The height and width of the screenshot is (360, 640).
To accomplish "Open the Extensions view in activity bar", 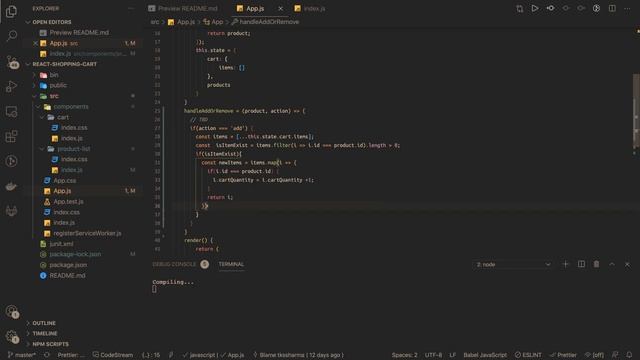I will 11,136.
